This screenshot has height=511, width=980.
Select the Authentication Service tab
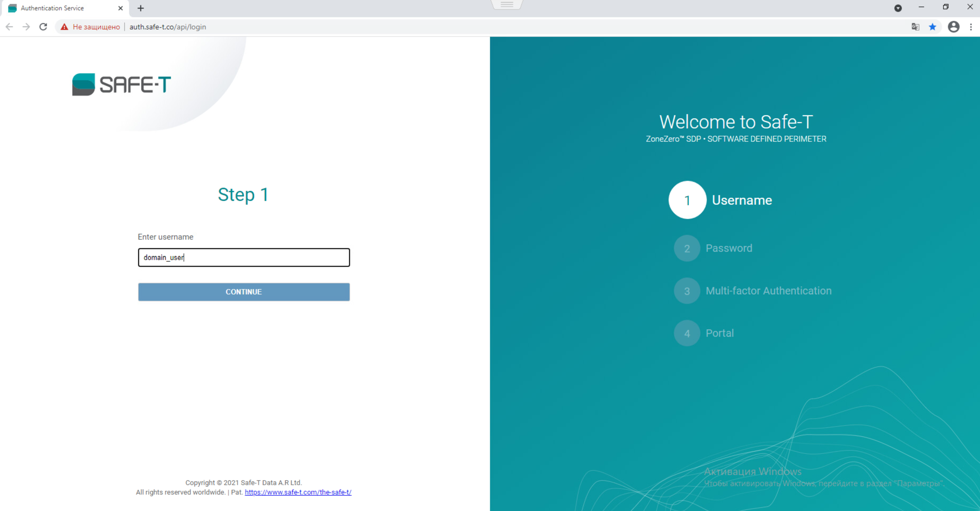point(52,8)
